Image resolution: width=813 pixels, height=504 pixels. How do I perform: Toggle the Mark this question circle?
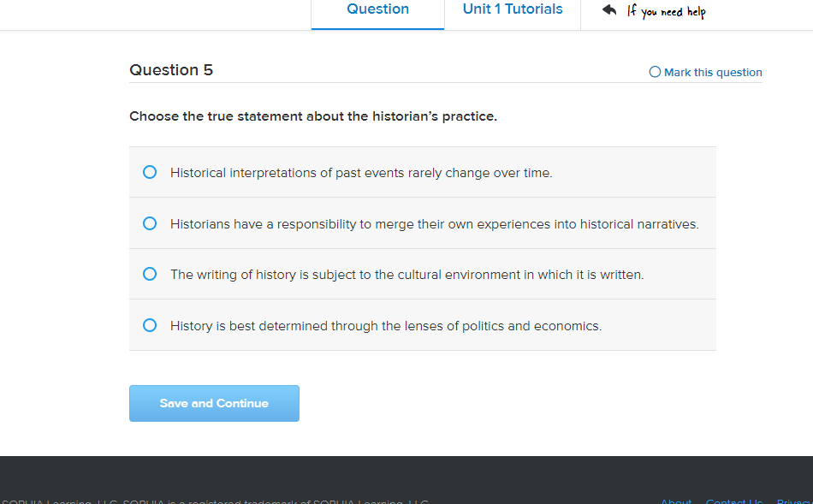(655, 72)
